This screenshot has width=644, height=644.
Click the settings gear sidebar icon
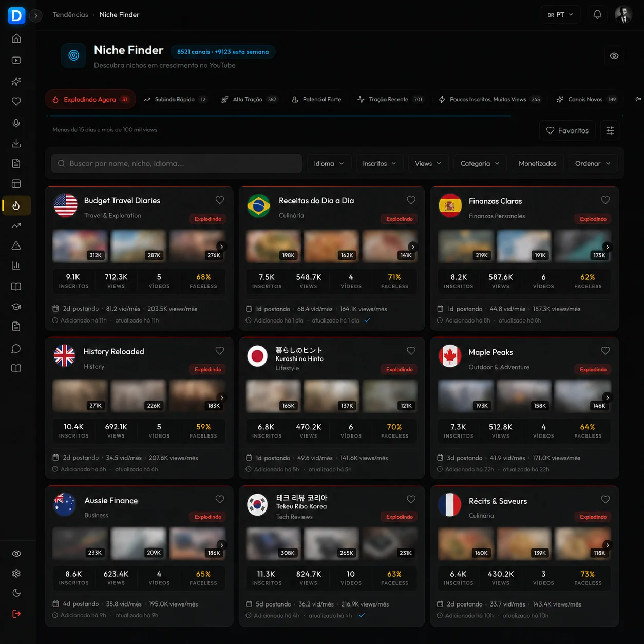tap(16, 573)
